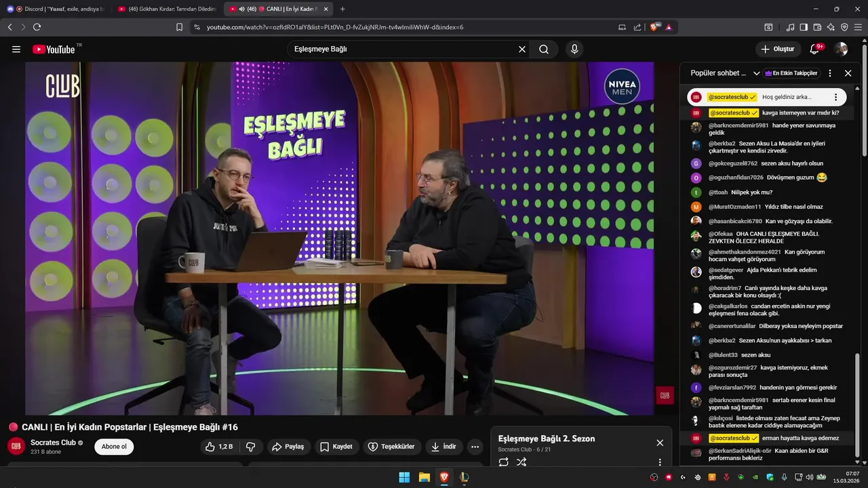Open En Etkin Takipçiler leaderboard

tap(791, 73)
